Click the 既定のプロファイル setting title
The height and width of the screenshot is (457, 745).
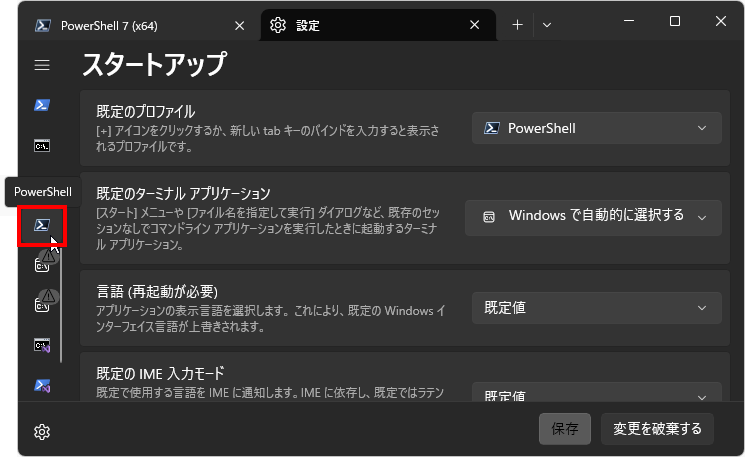146,112
